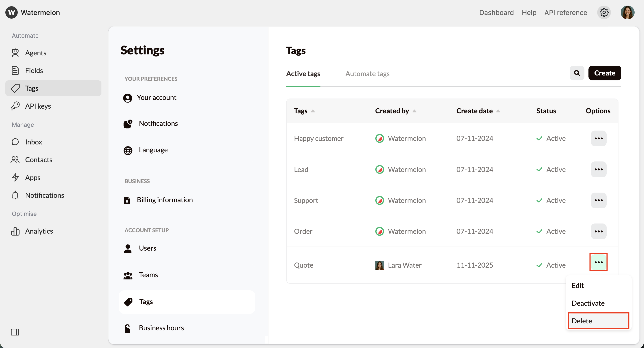Click the Create button
Viewport: 644px width, 348px height.
click(605, 73)
